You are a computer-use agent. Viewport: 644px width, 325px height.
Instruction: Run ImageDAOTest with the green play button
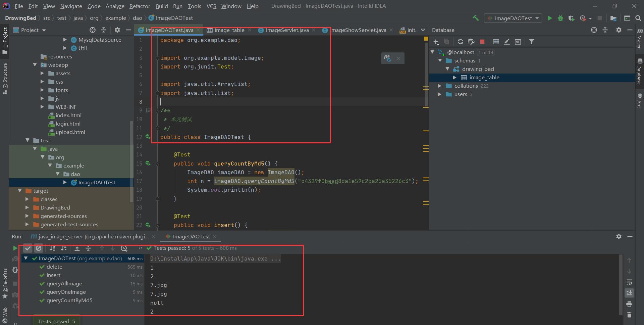[x=550, y=18]
